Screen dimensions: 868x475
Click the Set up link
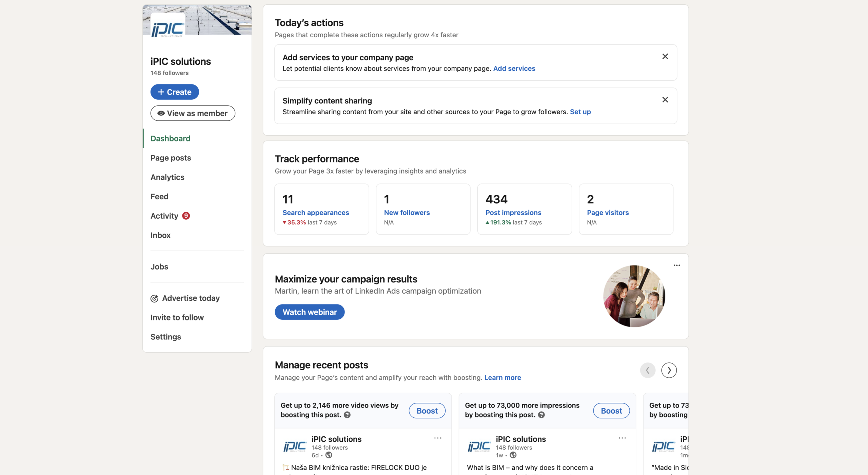coord(580,112)
